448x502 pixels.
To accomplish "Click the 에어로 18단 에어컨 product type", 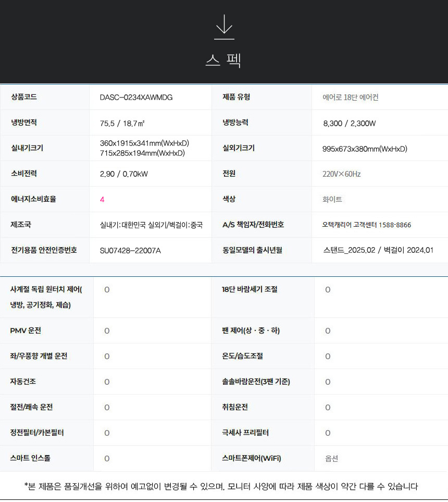I will pos(354,97).
